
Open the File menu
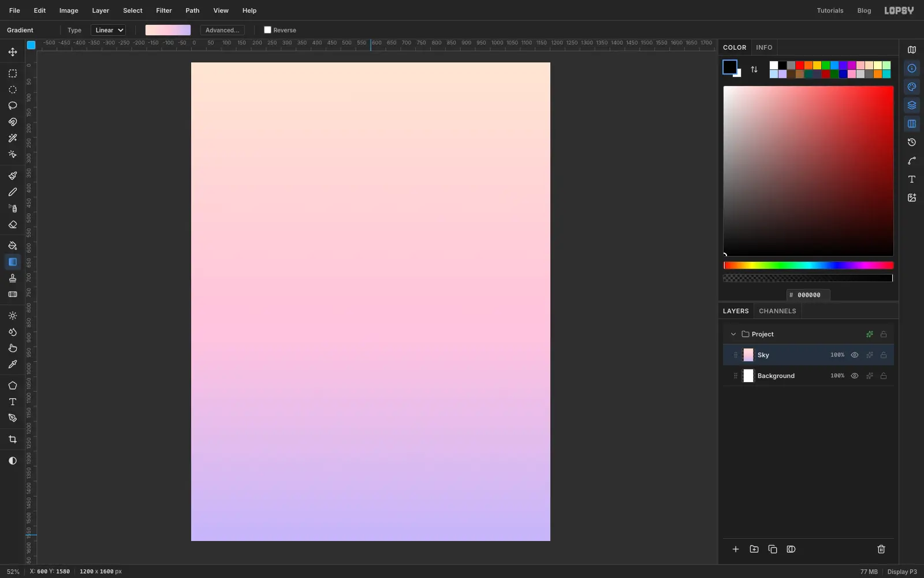click(x=14, y=10)
